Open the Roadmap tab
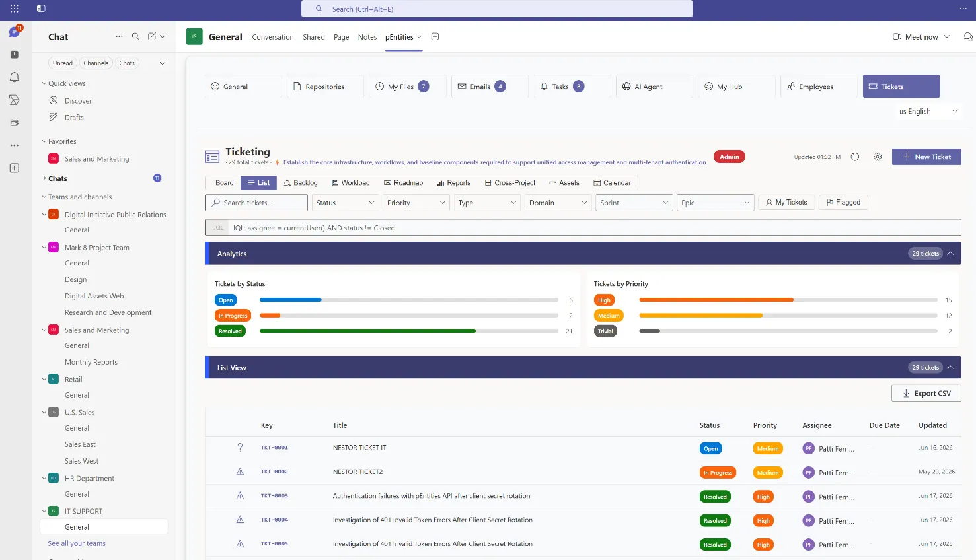The width and height of the screenshot is (976, 560). [x=403, y=183]
